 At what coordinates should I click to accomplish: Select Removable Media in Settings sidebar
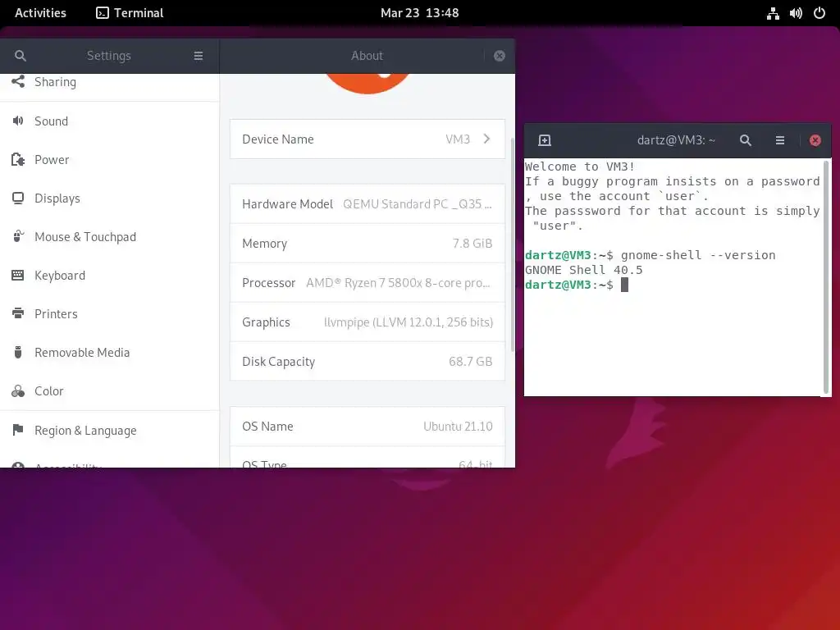point(109,353)
